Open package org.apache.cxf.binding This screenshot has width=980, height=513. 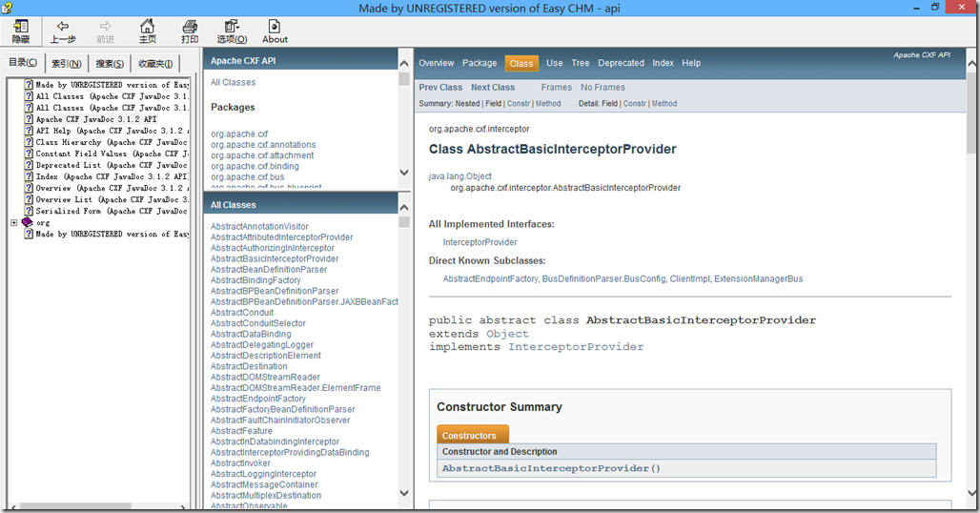point(255,166)
